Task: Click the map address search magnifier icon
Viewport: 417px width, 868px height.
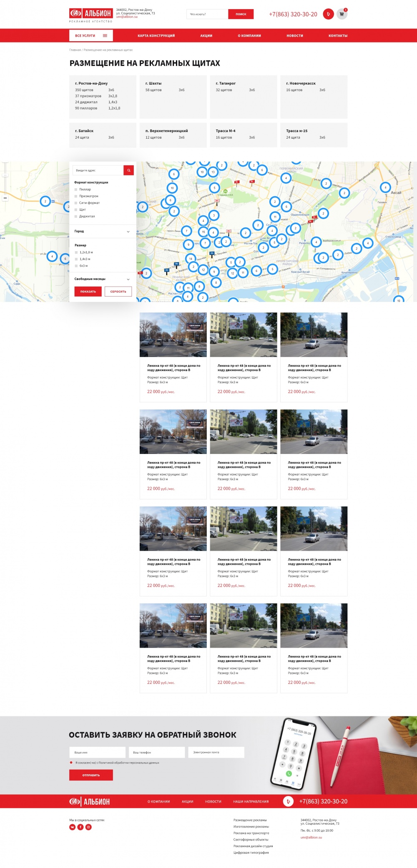Action: [x=129, y=170]
